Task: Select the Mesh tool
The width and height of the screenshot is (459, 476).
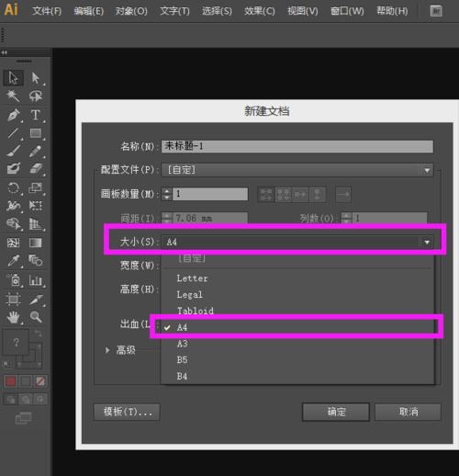Action: point(13,243)
